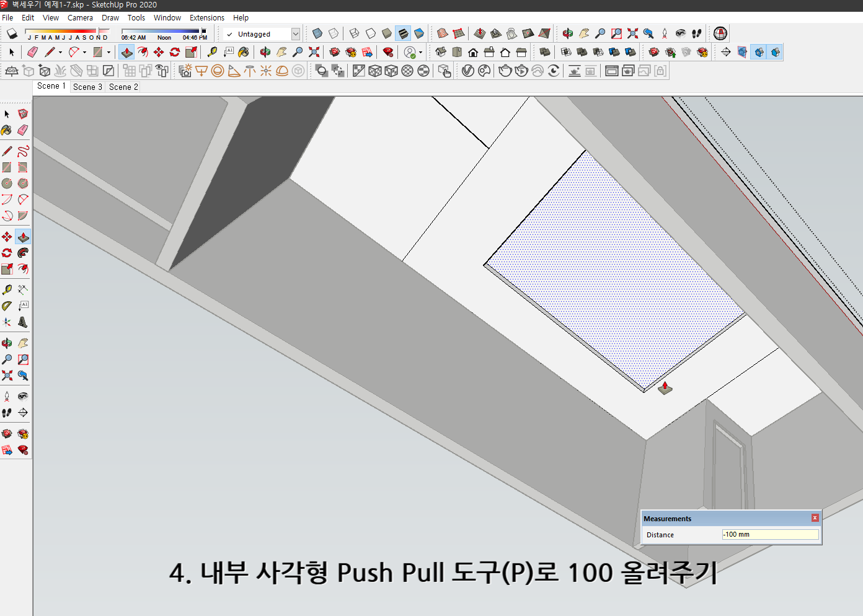Toggle Display Section Cuts
Viewport: 863px width, 616px height.
pos(759,52)
